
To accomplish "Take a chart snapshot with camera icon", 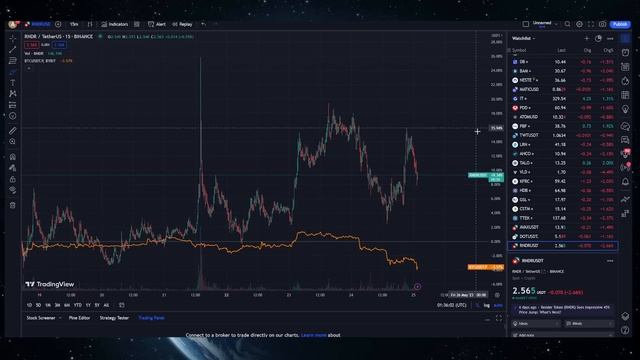I will click(602, 24).
